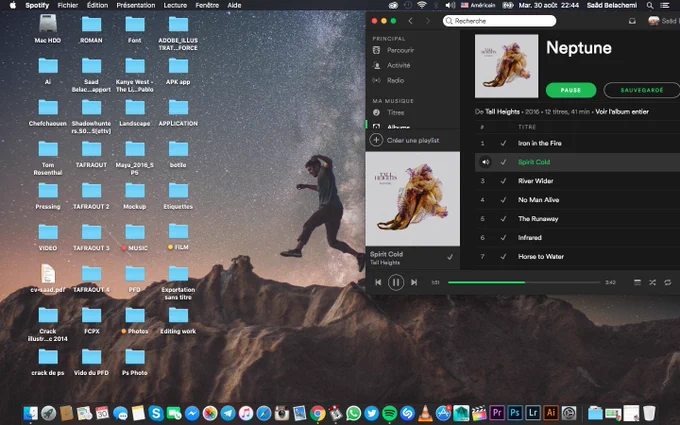Viewport: 680px width, 425px height.
Task: Skip to the previous track
Action: (378, 282)
